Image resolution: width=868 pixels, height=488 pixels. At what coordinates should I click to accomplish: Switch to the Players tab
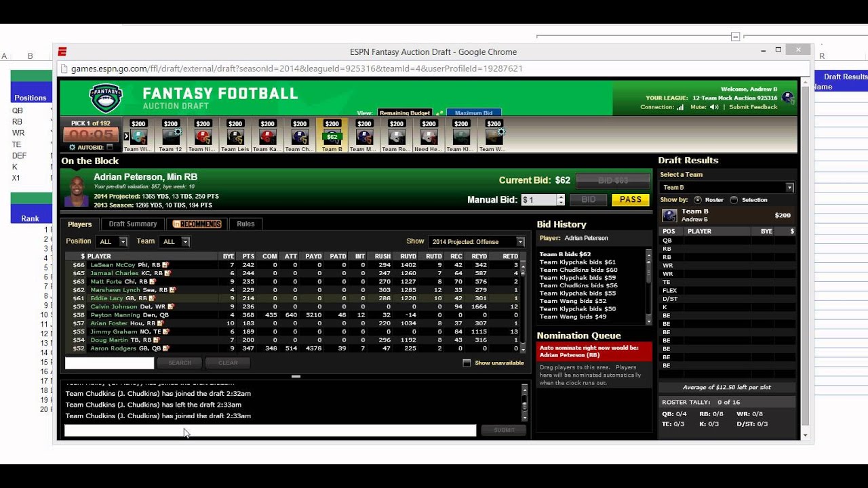(80, 224)
